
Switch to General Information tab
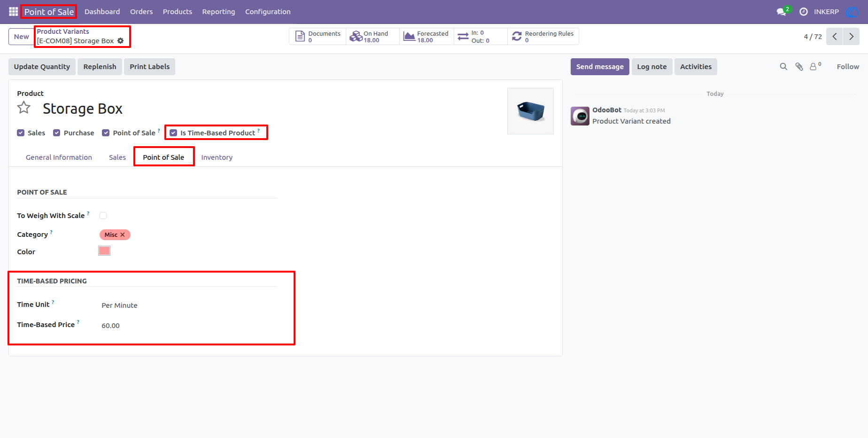click(x=59, y=157)
